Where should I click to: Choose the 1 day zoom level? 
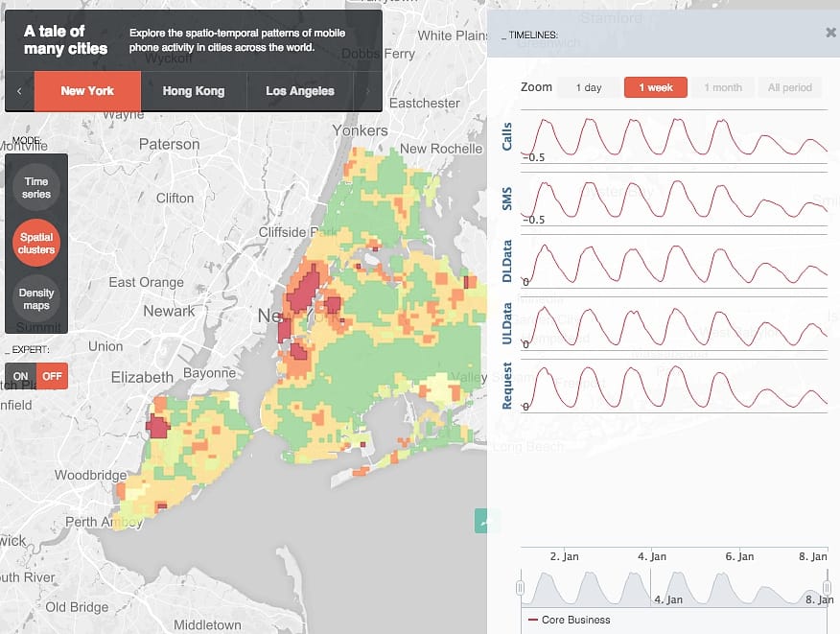(589, 86)
